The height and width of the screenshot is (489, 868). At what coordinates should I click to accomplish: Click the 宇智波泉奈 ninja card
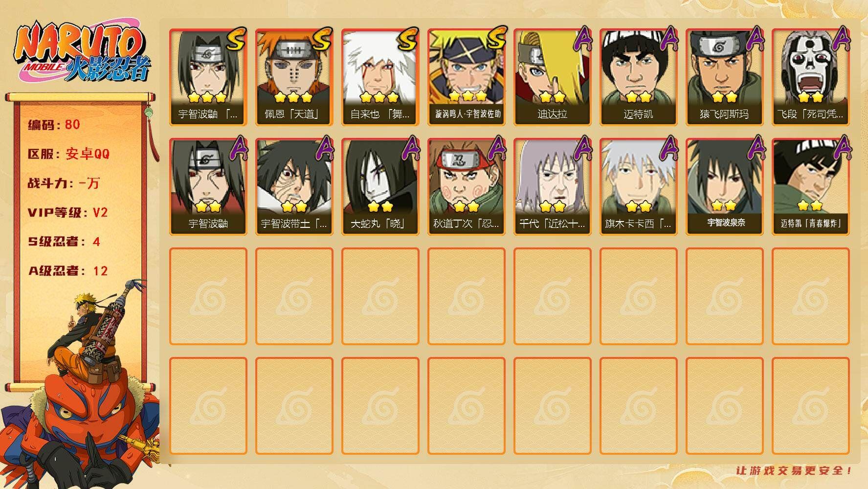[724, 187]
